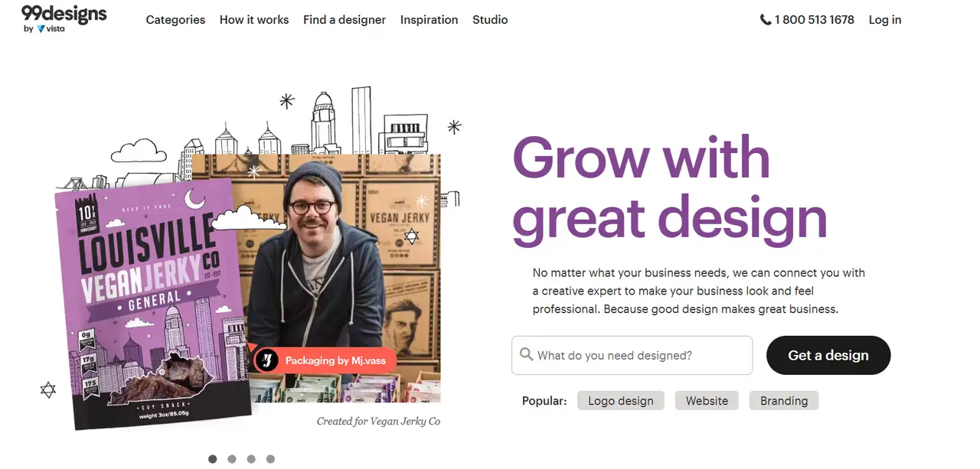980x469 pixels.
Task: Switch to the second carousel slide dot
Action: pyautogui.click(x=232, y=459)
